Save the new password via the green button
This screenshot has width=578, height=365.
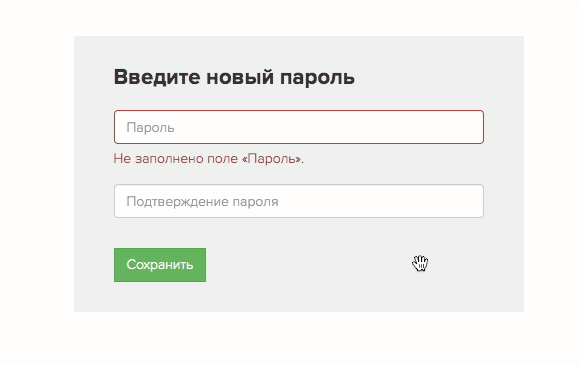(x=160, y=265)
